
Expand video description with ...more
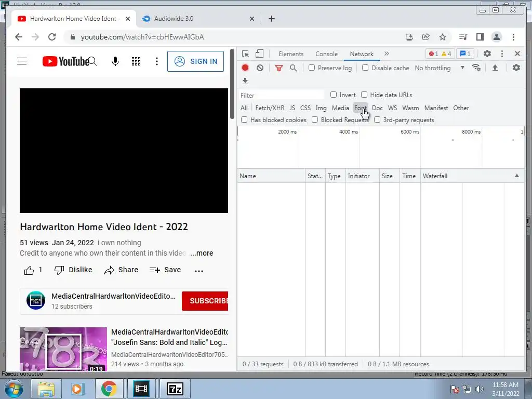click(x=202, y=253)
